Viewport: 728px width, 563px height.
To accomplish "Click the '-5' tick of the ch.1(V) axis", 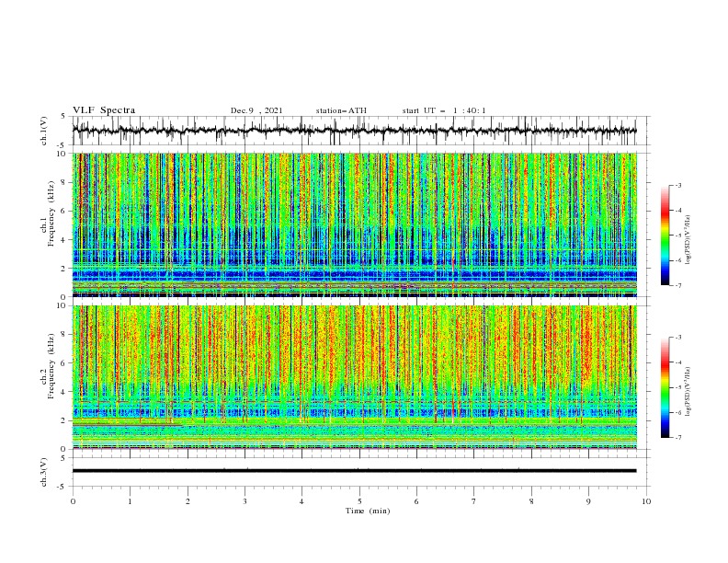I will [62, 145].
